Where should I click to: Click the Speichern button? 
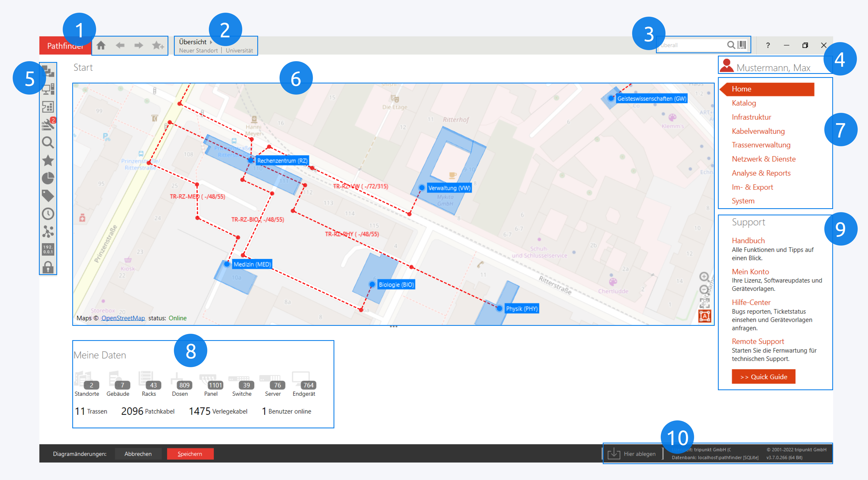[190, 454]
